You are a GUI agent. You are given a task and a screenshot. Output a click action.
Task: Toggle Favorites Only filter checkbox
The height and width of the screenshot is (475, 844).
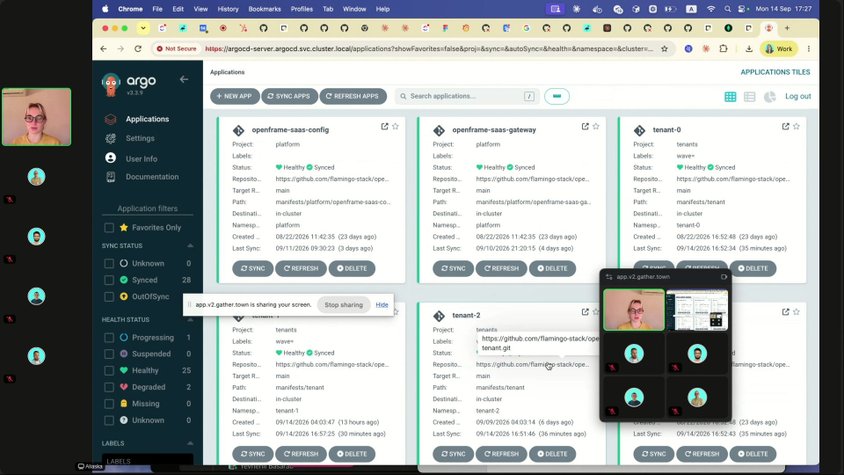click(109, 228)
